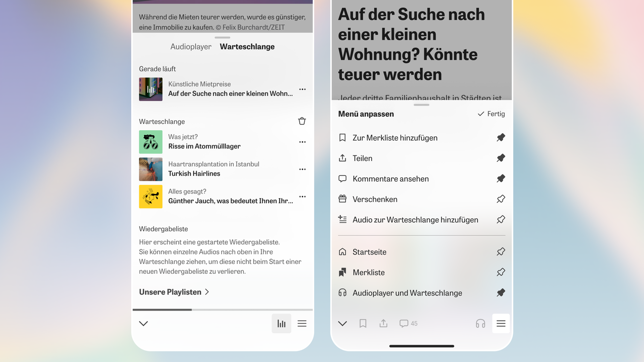Tap the bookmark icon in bottom bar
Viewport: 644px width, 362px height.
363,323
